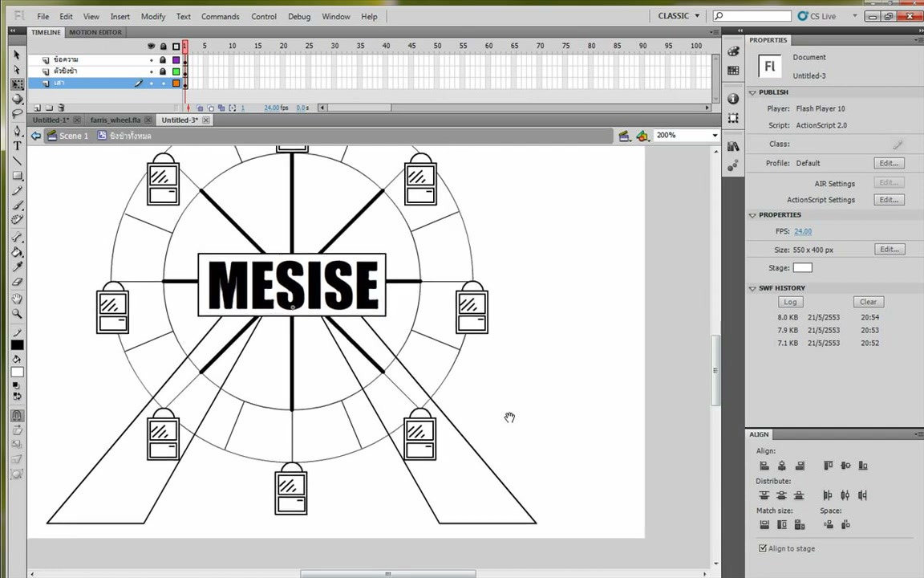Select the Pencil tool
Image resolution: width=924 pixels, height=578 pixels.
pos(17,190)
